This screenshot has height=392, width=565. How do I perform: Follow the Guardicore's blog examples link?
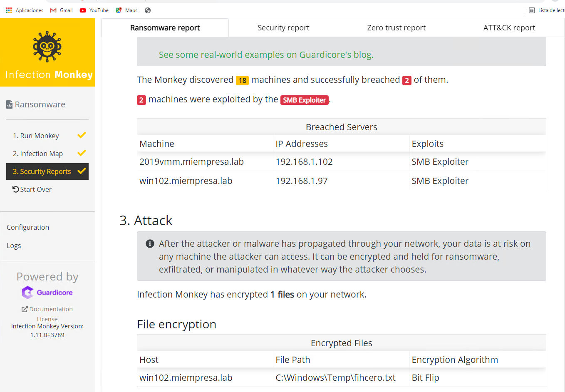(266, 55)
